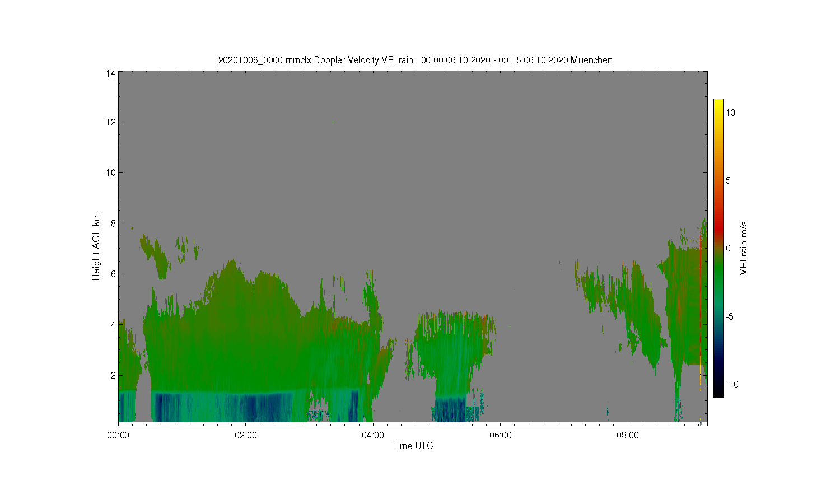The image size is (840, 504).
Task: Click the 02:00 time tick label
Action: pos(245,435)
